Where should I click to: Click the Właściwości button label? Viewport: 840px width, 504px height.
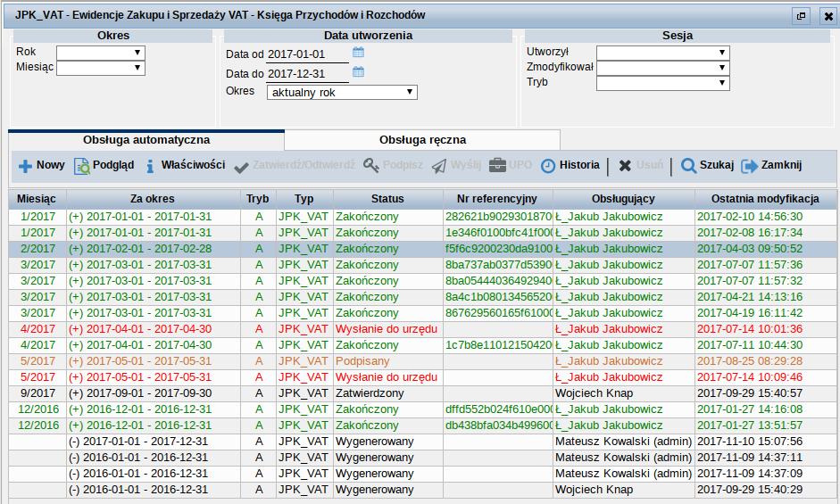(x=193, y=165)
